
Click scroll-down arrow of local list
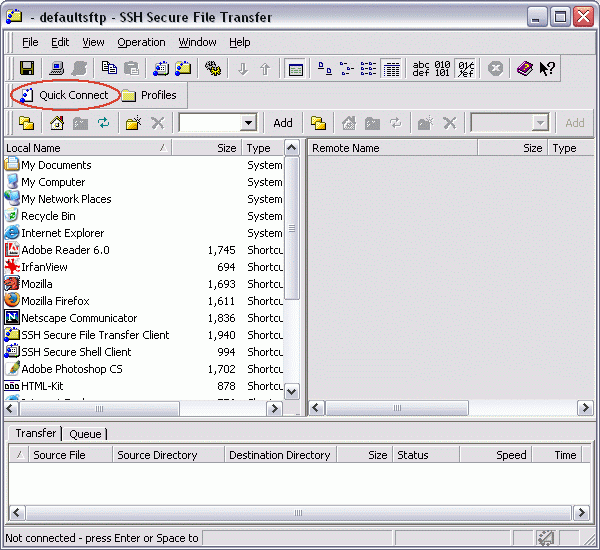(292, 392)
